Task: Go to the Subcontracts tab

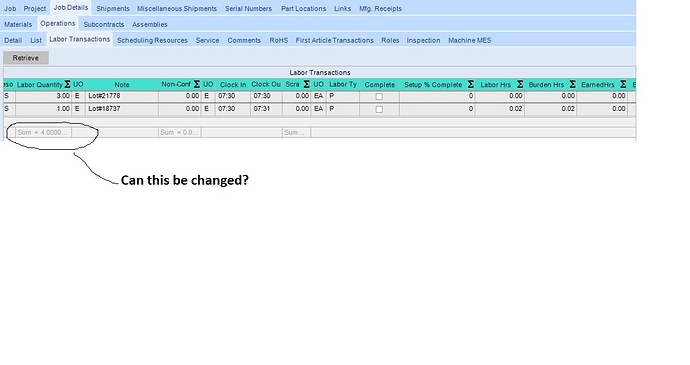Action: coord(104,24)
